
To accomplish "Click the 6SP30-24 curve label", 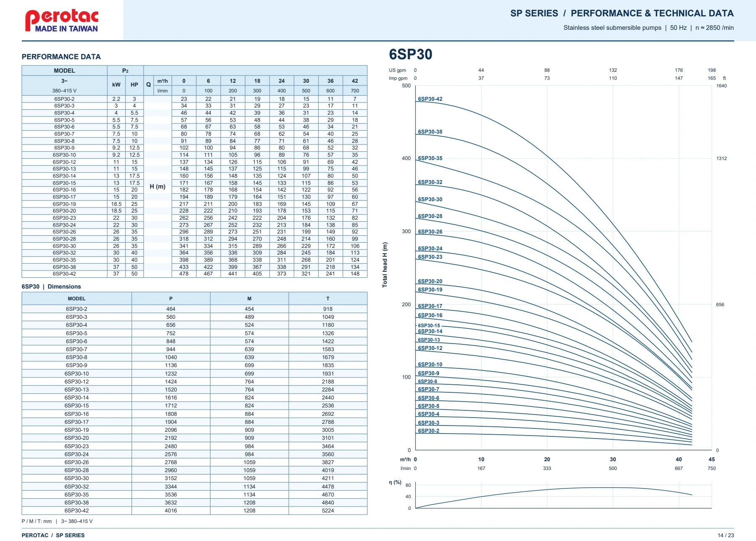I will (x=430, y=249).
